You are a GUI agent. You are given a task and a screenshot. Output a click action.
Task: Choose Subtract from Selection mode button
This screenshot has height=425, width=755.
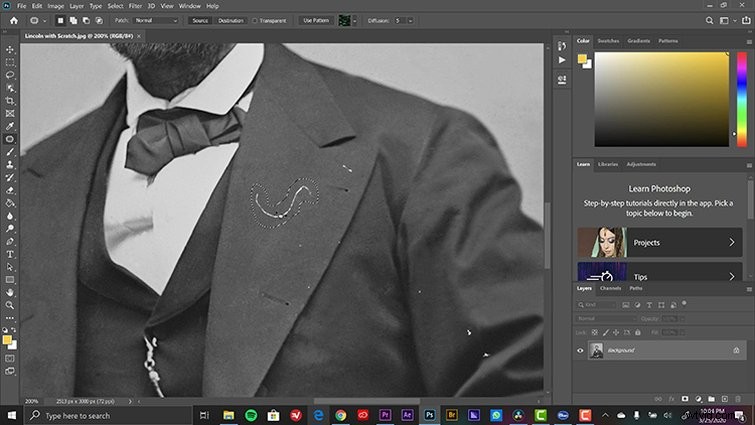coord(86,21)
